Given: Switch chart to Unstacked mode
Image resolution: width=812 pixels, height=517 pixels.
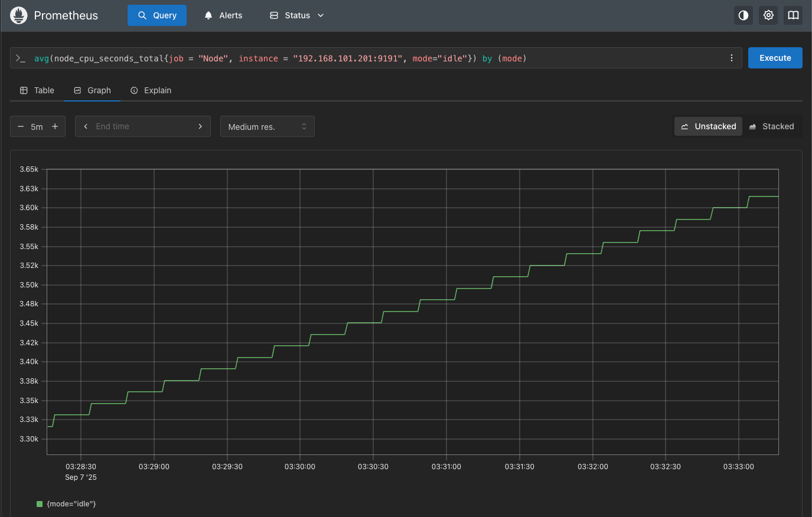Looking at the screenshot, I should tap(708, 126).
